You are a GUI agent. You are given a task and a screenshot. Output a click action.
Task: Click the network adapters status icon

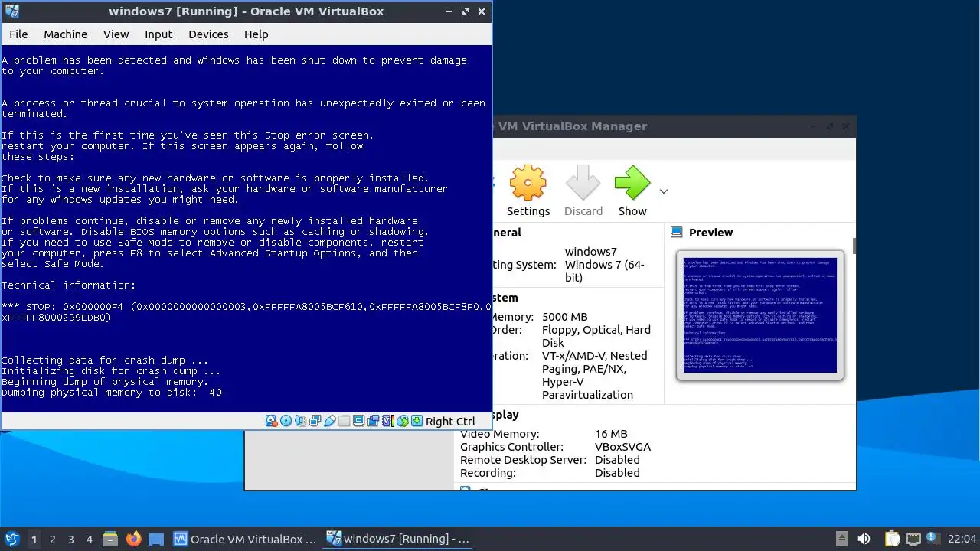click(315, 421)
